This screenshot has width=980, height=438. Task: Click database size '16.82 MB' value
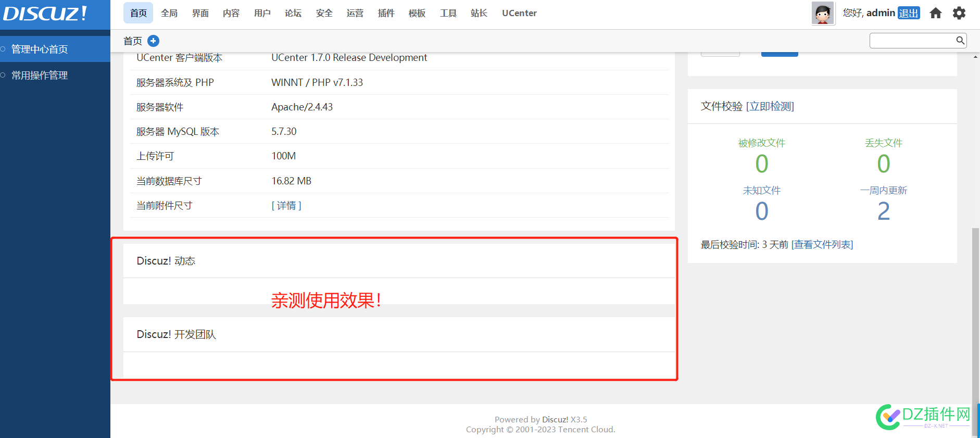click(292, 181)
